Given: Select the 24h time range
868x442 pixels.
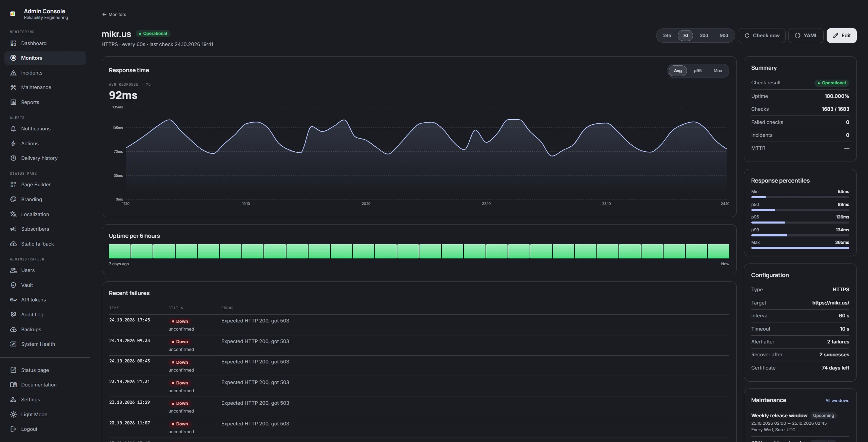Looking at the screenshot, I should (x=667, y=36).
